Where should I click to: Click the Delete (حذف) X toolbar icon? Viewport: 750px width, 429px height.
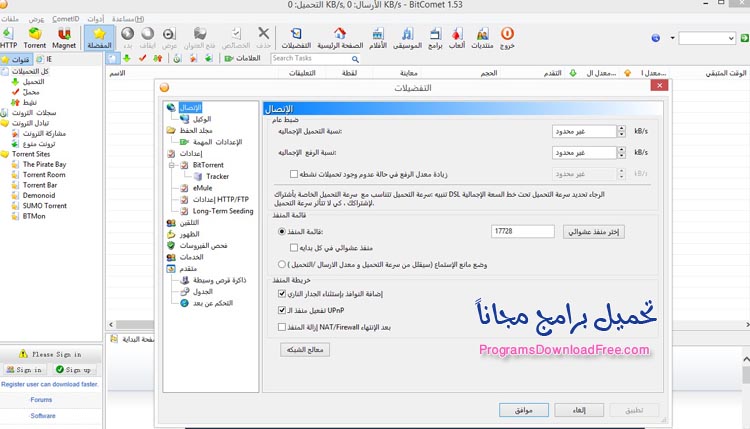(x=263, y=38)
